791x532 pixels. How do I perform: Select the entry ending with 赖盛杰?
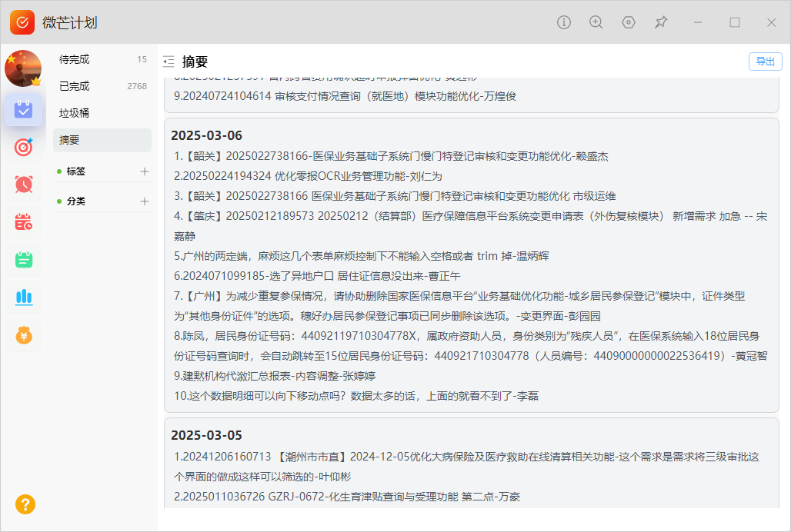(391, 156)
